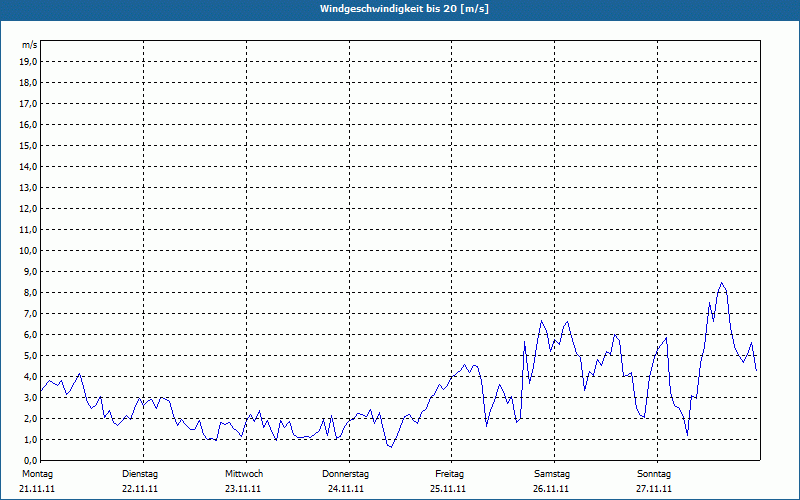Image resolution: width=800 pixels, height=500 pixels.
Task: Click the 'Freitag' day label
Action: (x=449, y=474)
